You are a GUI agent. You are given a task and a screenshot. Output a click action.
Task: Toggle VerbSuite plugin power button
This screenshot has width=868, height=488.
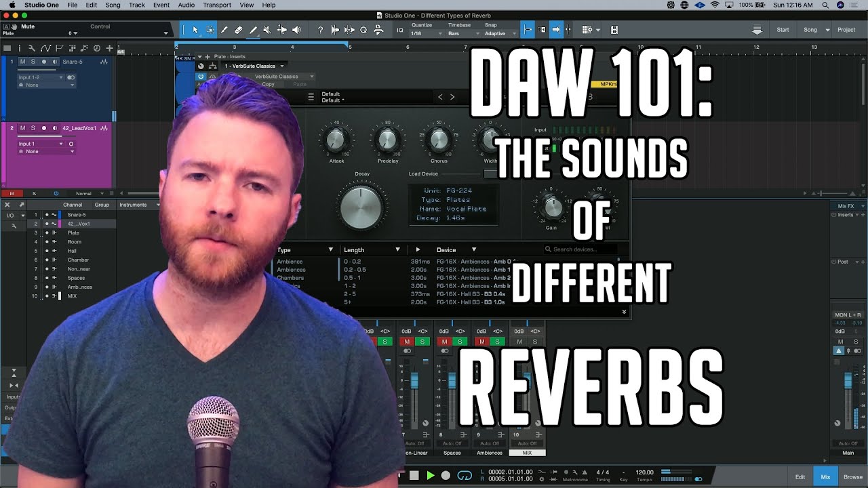pos(201,77)
